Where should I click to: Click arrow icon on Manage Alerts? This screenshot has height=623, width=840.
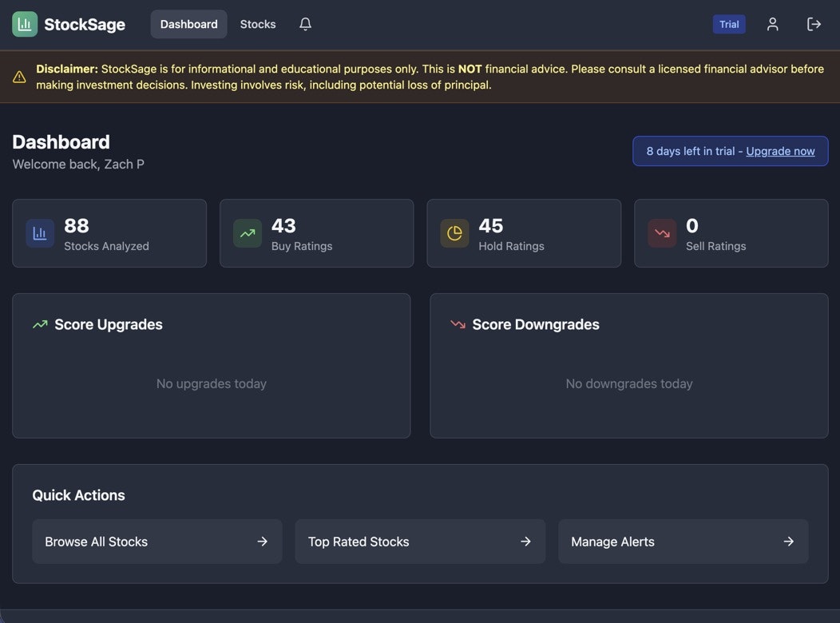[x=789, y=542]
